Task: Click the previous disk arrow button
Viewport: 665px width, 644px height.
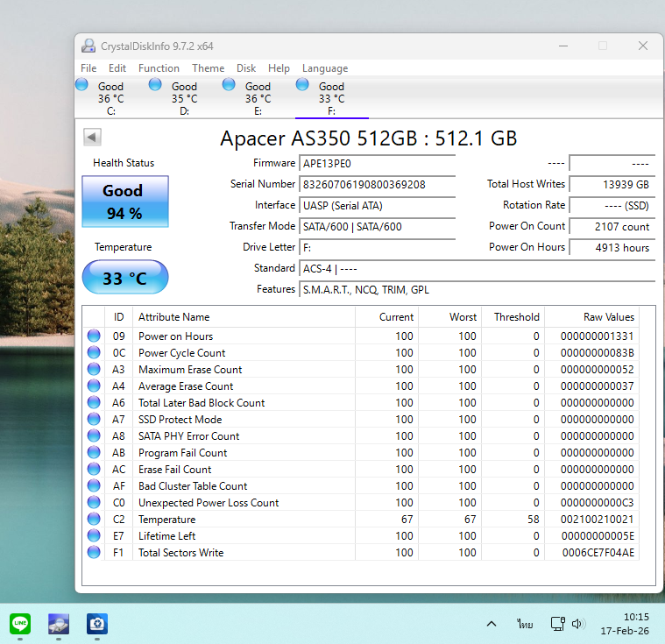Action: (92, 137)
